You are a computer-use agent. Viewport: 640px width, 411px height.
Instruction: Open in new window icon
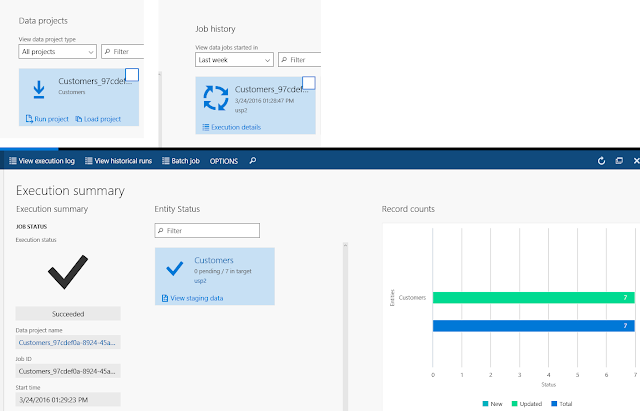(619, 161)
